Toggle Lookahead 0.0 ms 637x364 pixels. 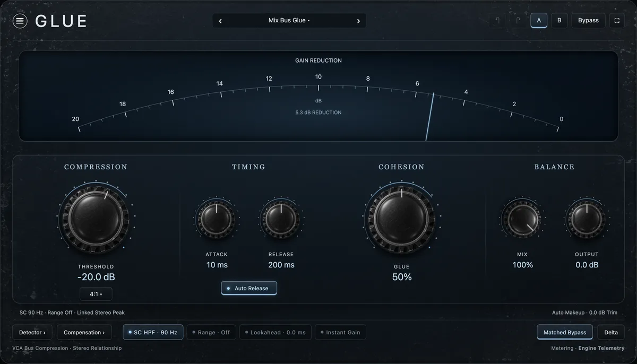coord(275,332)
